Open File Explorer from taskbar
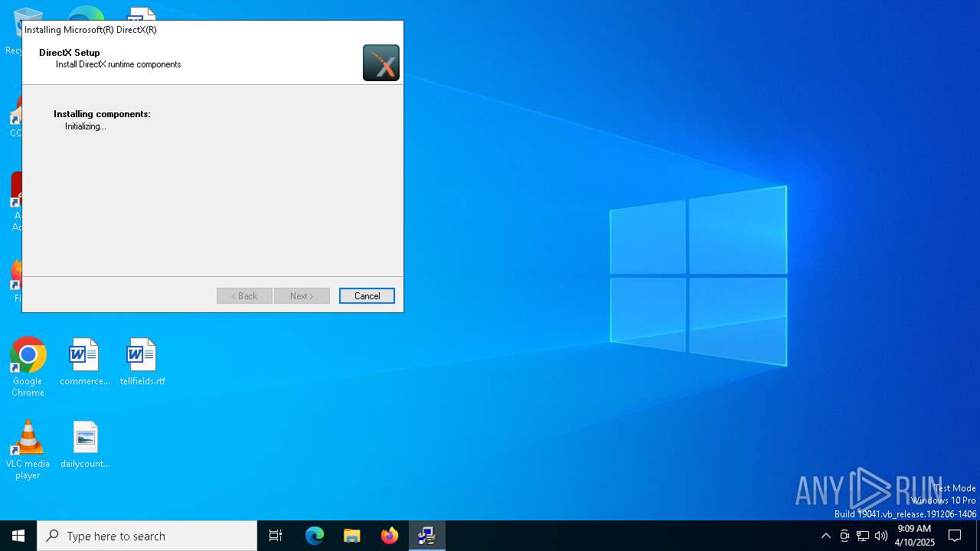The height and width of the screenshot is (551, 980). coord(351,536)
